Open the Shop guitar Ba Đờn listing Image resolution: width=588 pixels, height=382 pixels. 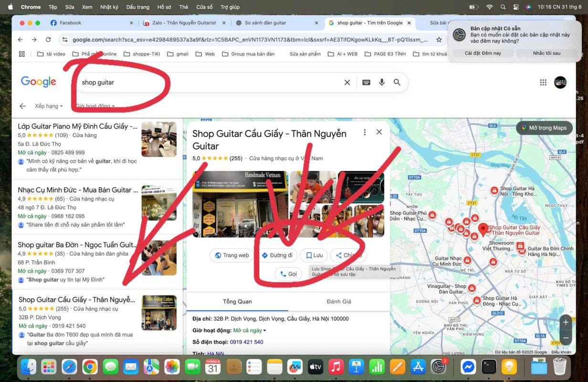pos(97,262)
